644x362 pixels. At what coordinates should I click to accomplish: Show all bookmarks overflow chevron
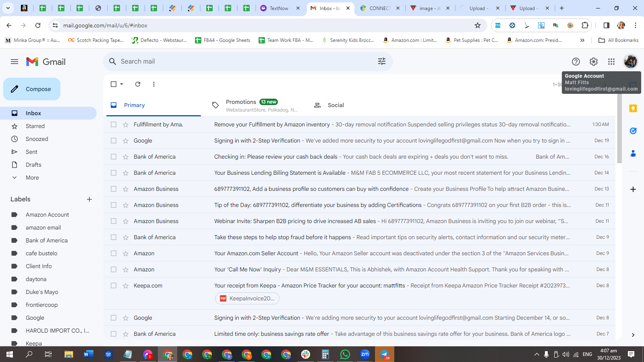[582, 40]
